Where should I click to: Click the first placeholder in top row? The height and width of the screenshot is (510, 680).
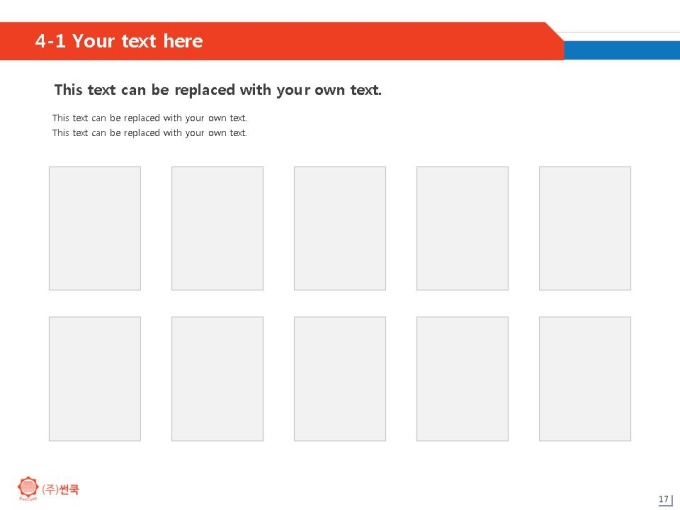click(x=95, y=228)
